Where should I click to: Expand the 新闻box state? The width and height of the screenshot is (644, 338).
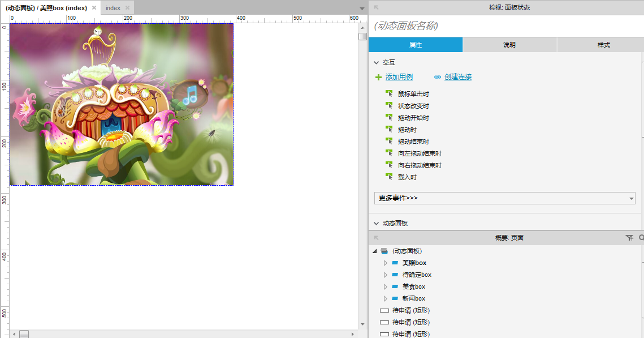[x=385, y=298]
